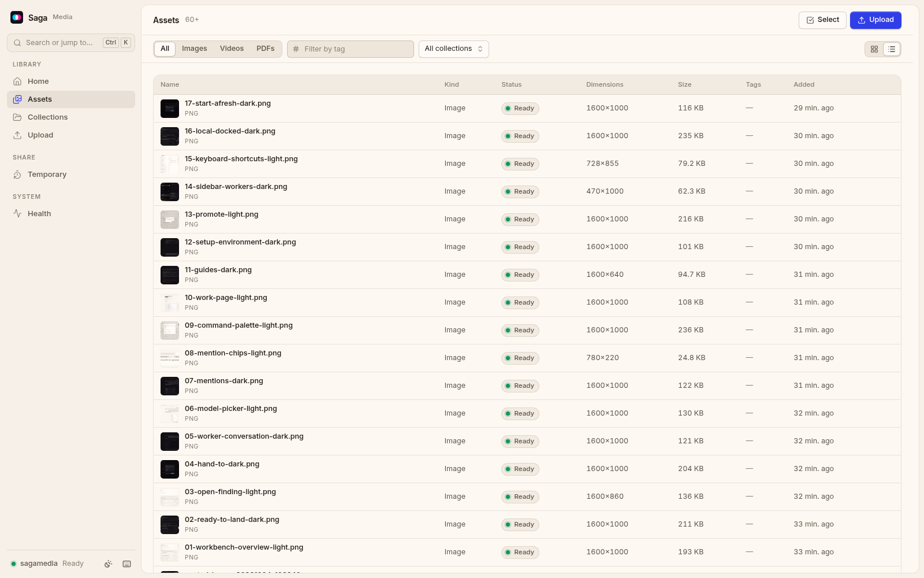
Task: Open the 17-start-afresh-dark.png thumbnail
Action: click(170, 109)
